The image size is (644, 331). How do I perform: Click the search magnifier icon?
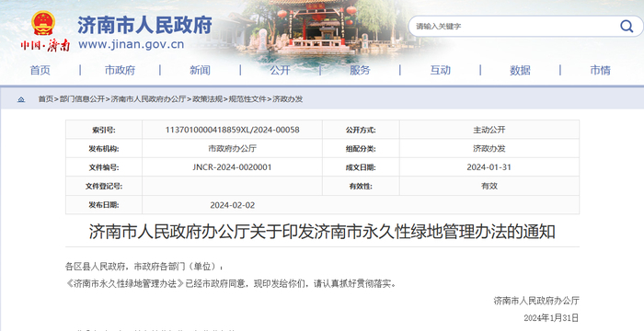[627, 27]
